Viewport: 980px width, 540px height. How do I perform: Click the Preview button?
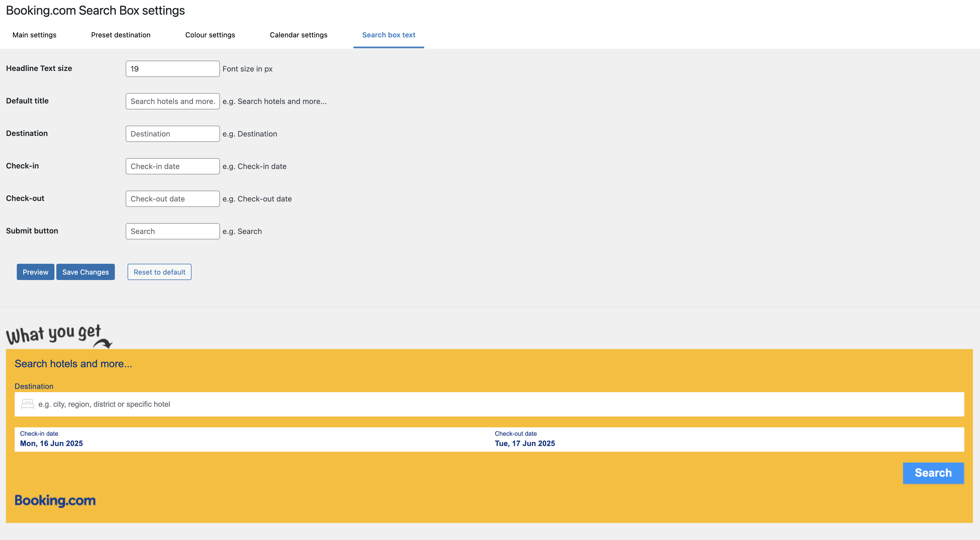tap(35, 272)
